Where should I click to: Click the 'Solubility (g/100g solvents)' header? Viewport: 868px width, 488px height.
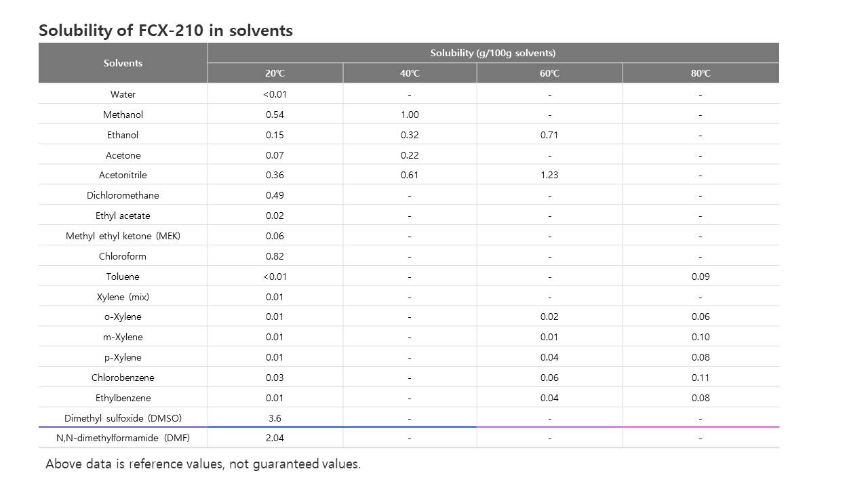(x=493, y=53)
